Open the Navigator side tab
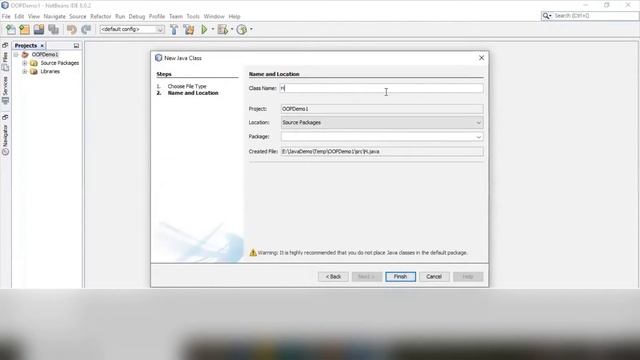 [5, 139]
